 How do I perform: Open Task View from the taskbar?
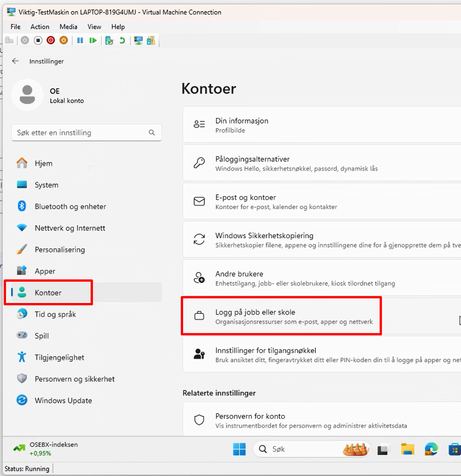[x=383, y=449]
